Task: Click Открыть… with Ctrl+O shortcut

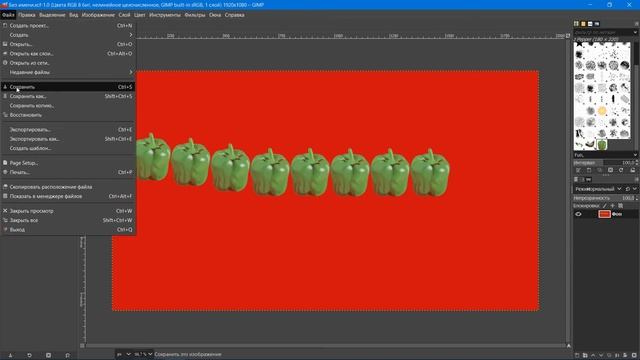Action: click(68, 44)
